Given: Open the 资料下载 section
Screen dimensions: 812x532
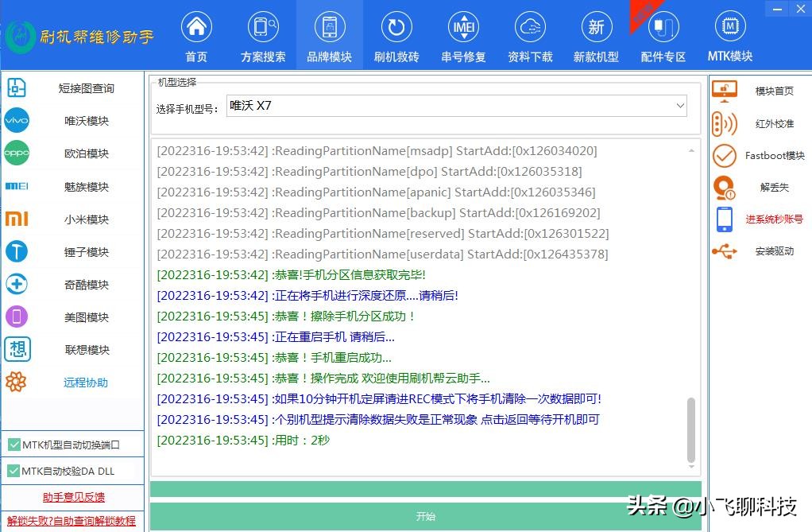Looking at the screenshot, I should click(529, 34).
